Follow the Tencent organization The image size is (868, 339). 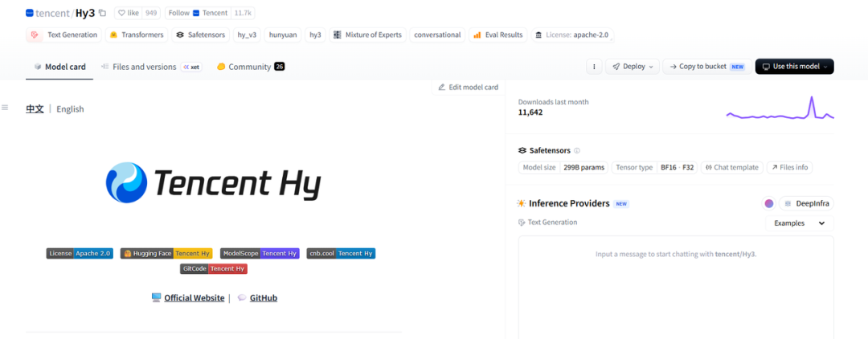[x=196, y=13]
